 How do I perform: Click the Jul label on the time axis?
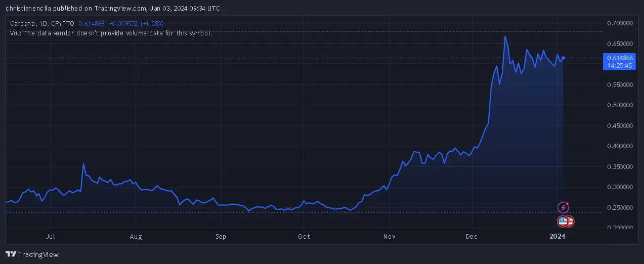click(x=50, y=236)
